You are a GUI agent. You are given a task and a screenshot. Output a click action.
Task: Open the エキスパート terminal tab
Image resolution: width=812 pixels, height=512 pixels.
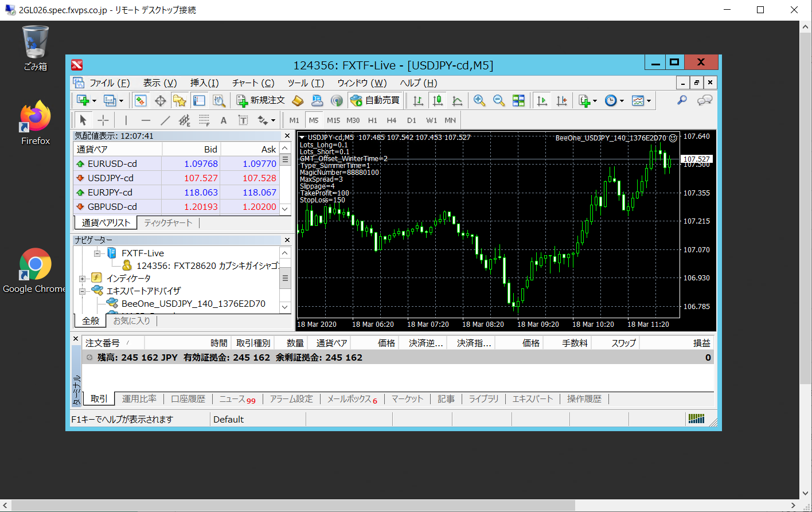click(533, 398)
